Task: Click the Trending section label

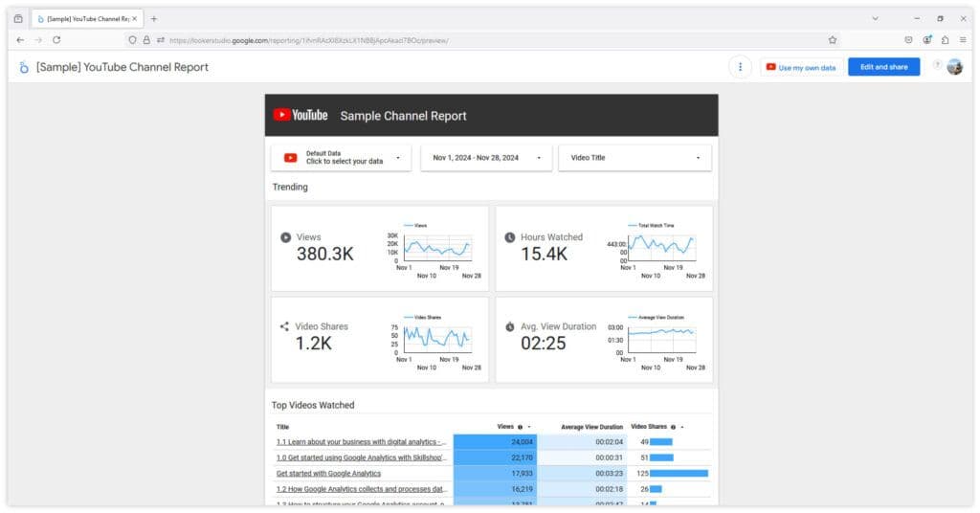Action: tap(290, 187)
